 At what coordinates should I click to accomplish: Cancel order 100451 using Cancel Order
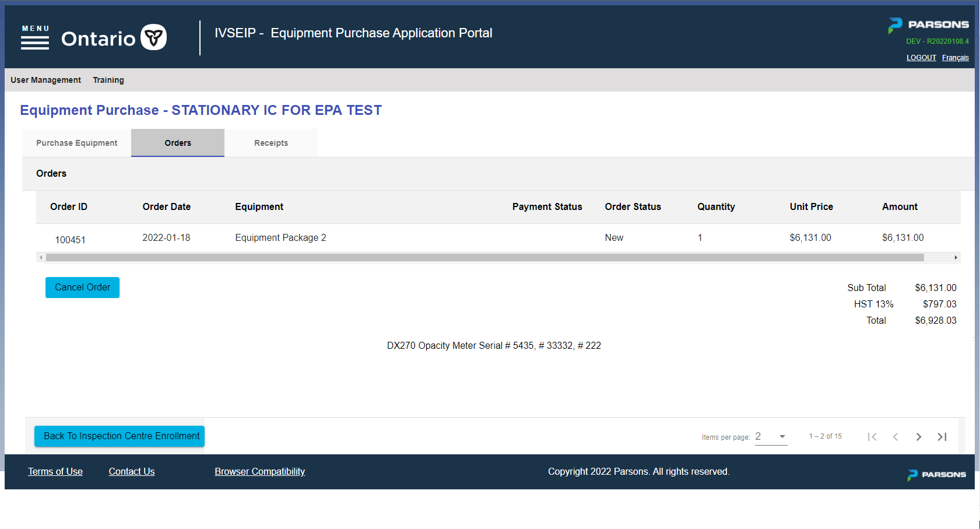pyautogui.click(x=82, y=287)
